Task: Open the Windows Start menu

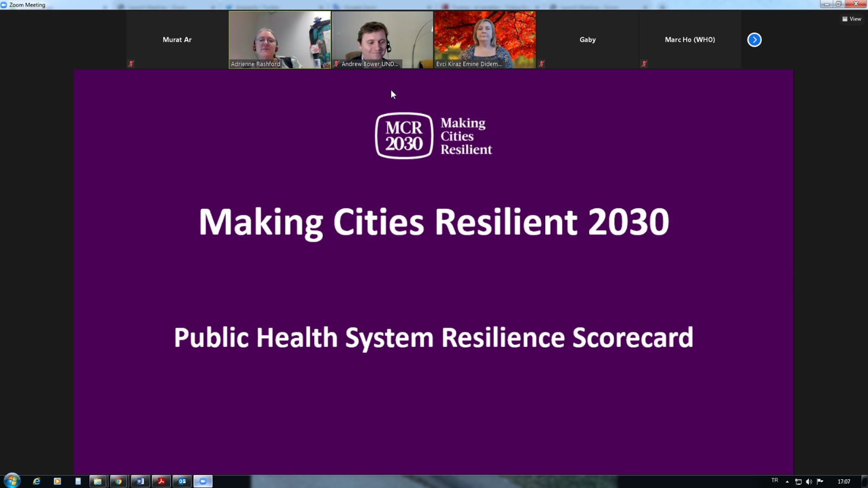Action: [12, 480]
